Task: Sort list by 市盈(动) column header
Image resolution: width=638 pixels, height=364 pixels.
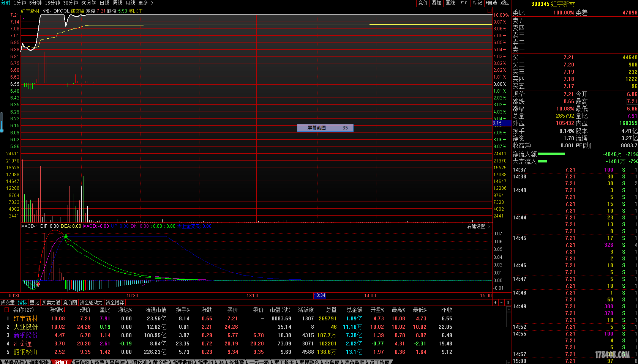Action: point(280,310)
